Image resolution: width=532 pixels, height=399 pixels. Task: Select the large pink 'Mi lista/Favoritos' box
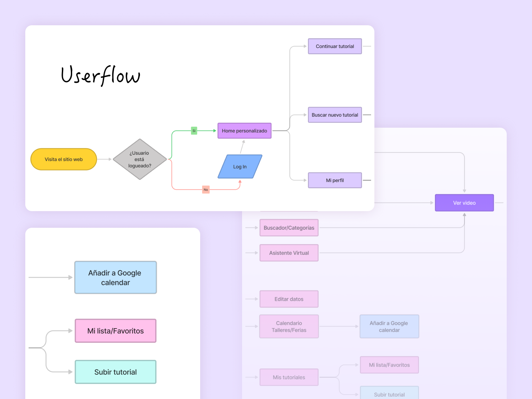point(115,331)
